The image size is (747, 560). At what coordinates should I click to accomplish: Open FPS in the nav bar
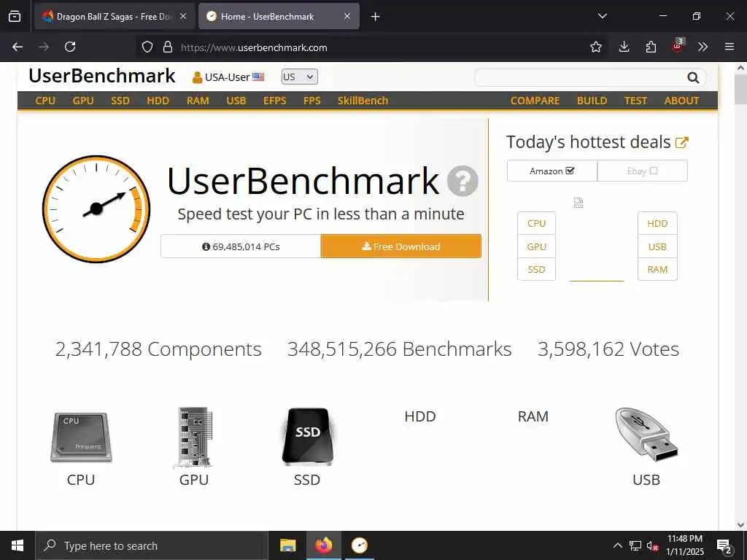[x=312, y=101]
